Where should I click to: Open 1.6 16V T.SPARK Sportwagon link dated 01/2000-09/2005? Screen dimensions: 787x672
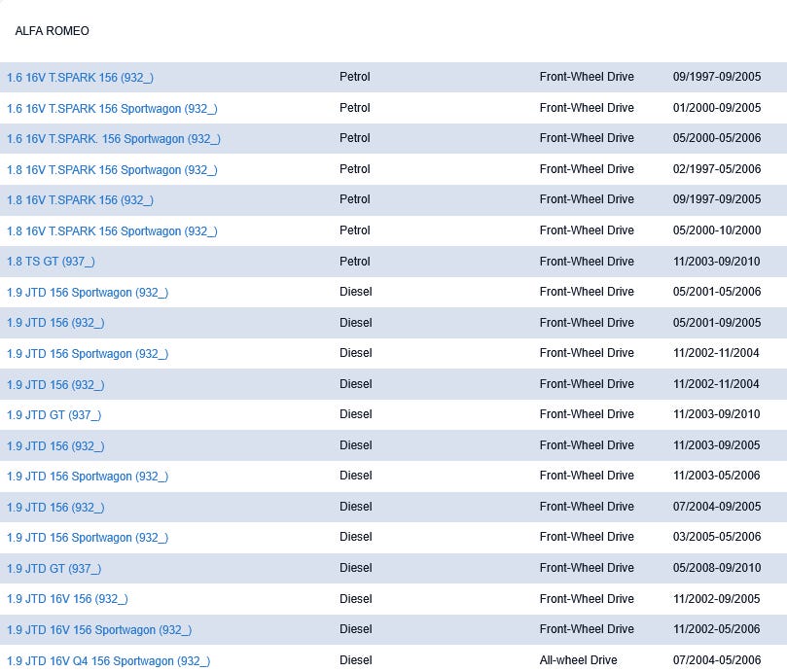(x=112, y=108)
